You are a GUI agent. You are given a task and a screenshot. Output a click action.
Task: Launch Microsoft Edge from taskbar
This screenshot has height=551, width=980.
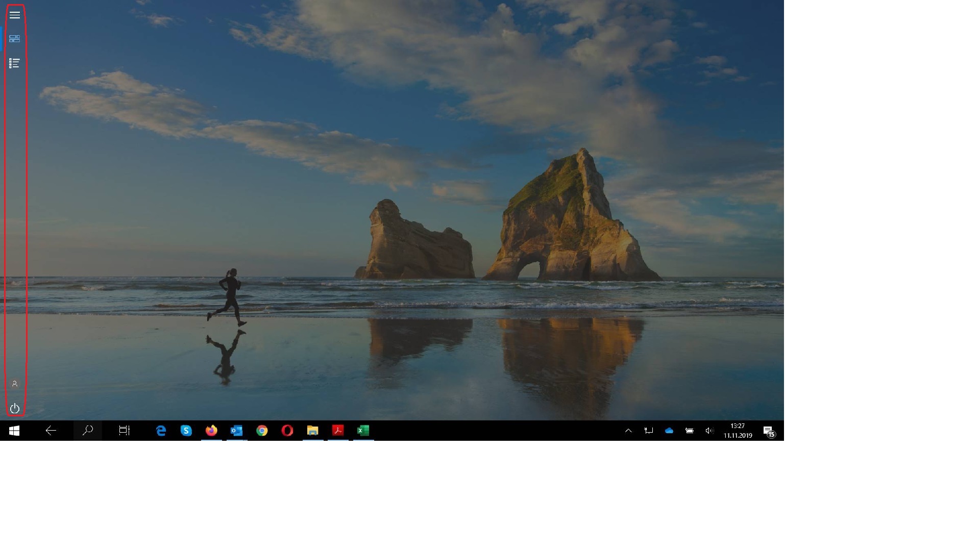(x=161, y=431)
